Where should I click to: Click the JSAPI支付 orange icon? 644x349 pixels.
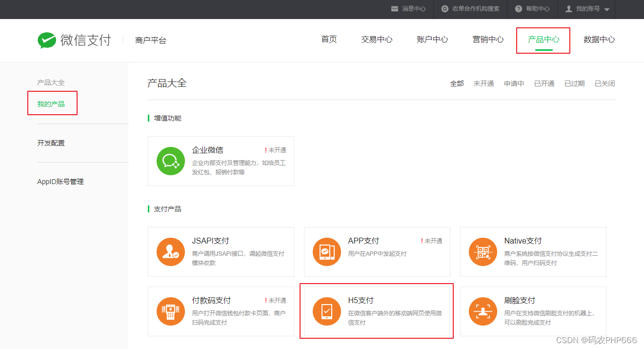pyautogui.click(x=171, y=252)
